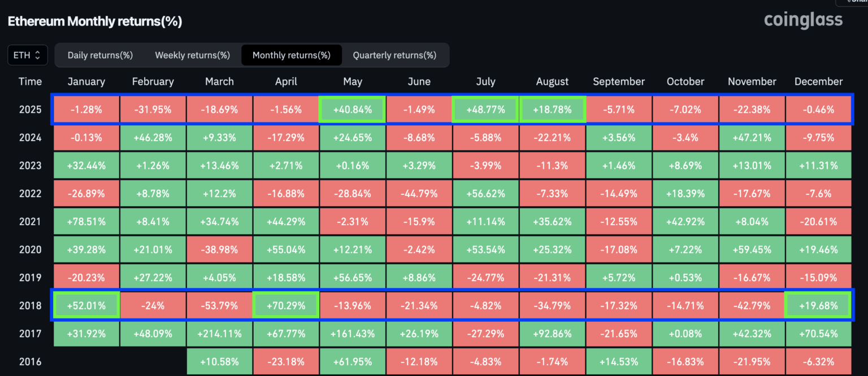868x376 pixels.
Task: Select the April 2018 cell showing +70.29%
Action: (x=286, y=305)
